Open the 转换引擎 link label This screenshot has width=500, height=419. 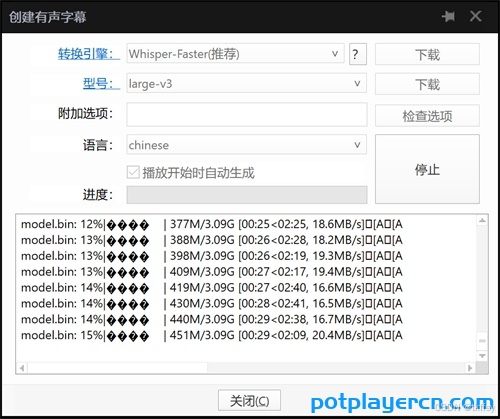(89, 54)
